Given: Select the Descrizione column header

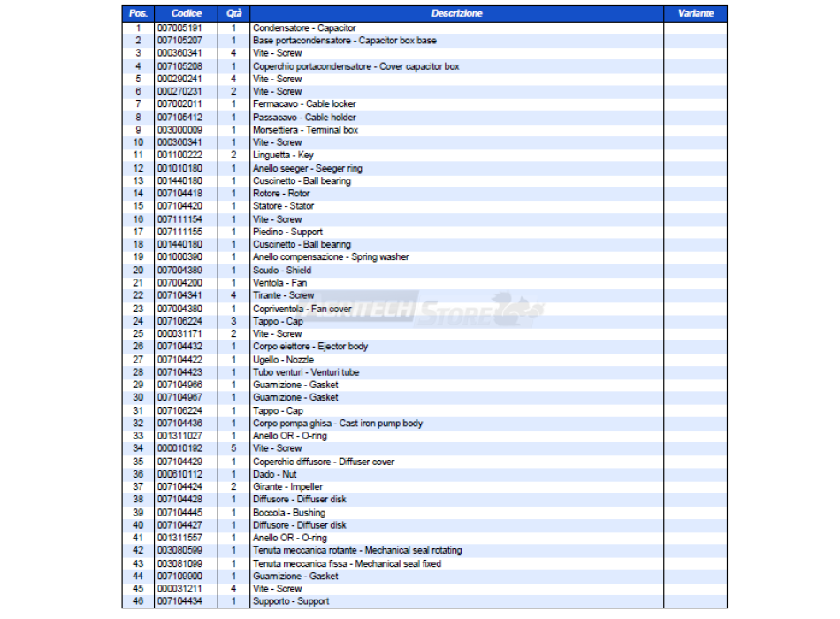Looking at the screenshot, I should click(456, 14).
